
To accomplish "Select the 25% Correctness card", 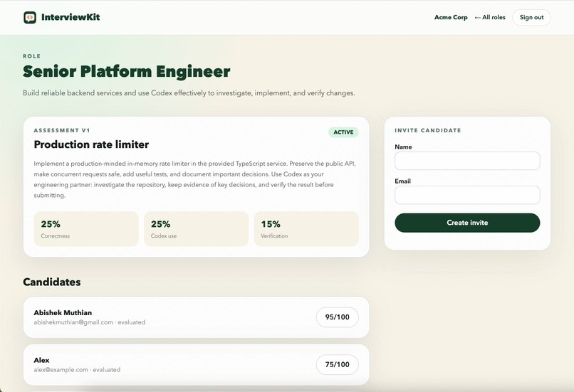I will (x=86, y=229).
